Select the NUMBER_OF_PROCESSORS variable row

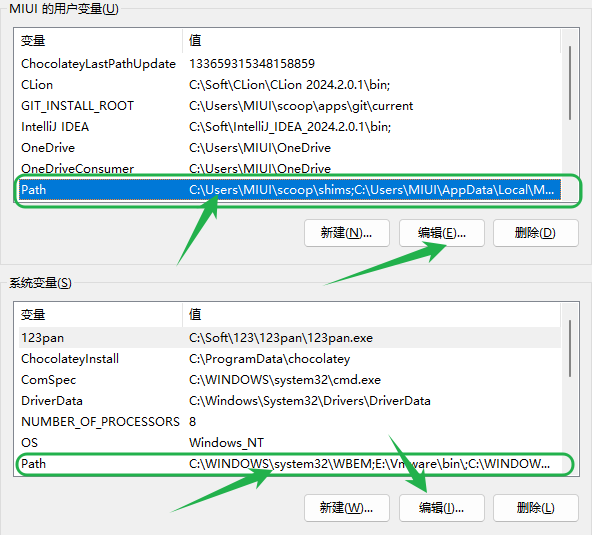[x=290, y=421]
